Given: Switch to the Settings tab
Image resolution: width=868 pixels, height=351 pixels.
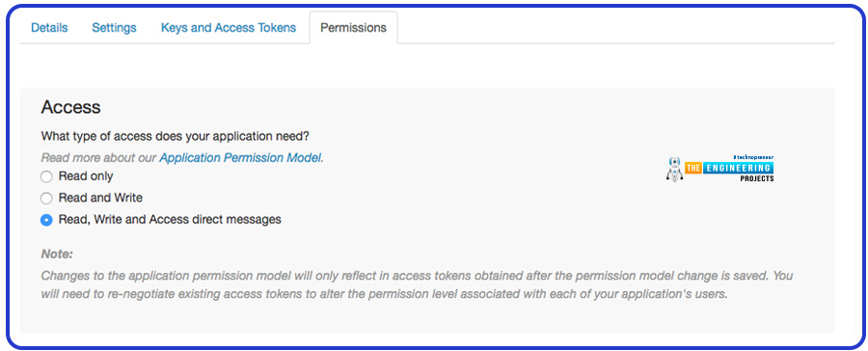Looking at the screenshot, I should click(x=114, y=28).
